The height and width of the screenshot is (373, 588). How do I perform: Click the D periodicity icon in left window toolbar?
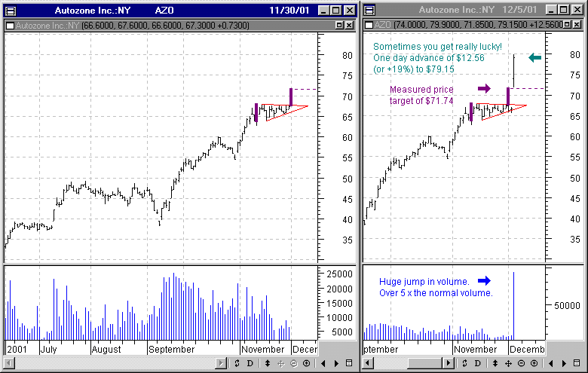click(250, 363)
